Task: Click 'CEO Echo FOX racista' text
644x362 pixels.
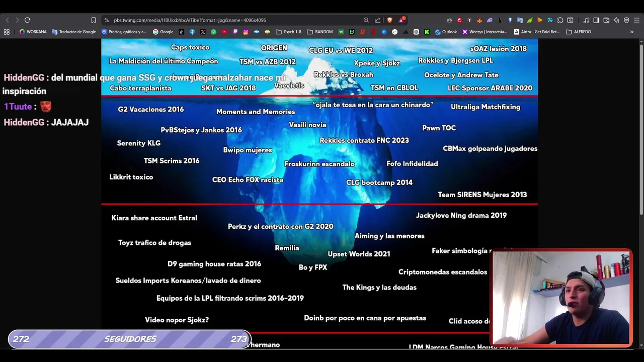Action: (x=248, y=179)
